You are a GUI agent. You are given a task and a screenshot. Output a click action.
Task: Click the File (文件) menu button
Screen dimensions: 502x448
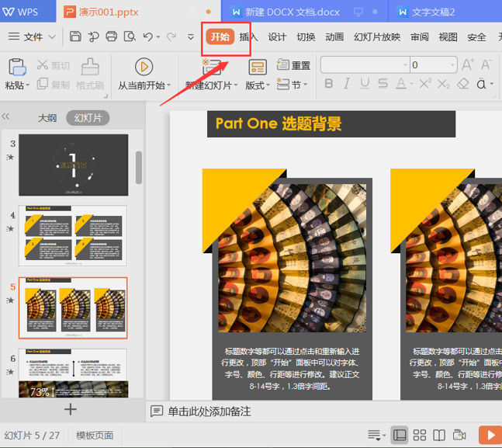click(x=32, y=36)
